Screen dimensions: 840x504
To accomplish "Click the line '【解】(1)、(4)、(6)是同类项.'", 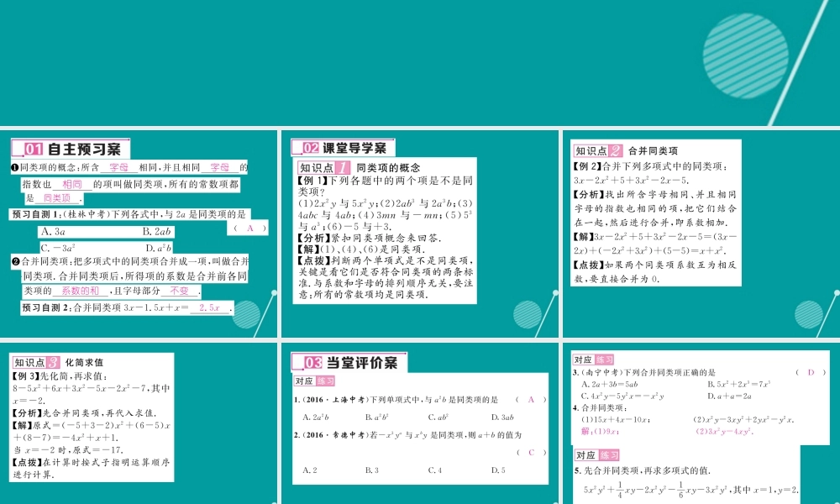I will 362,249.
